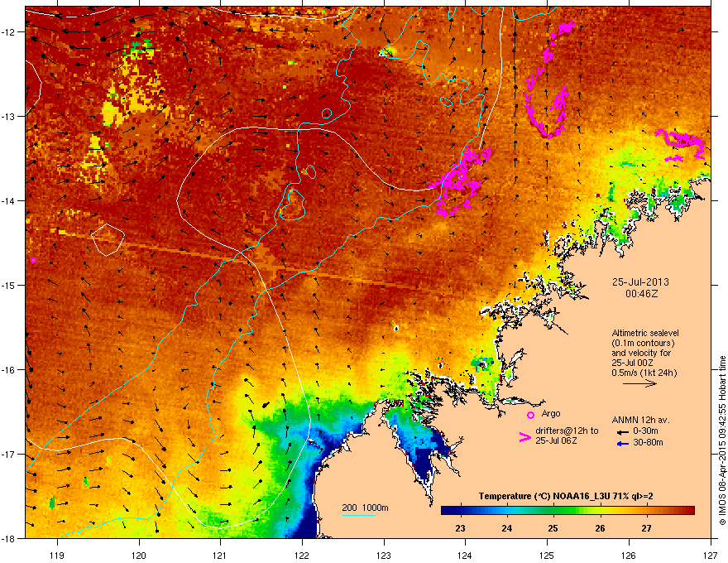
Task: Click the longitude axis label 125
Action: 547,555
